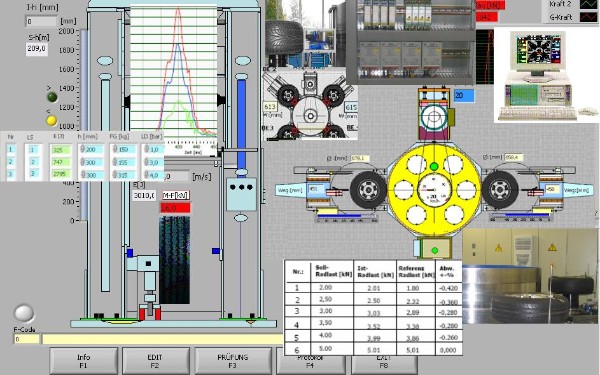
Task: Click the Kraft 2 green plot legend icon
Action: click(587, 4)
